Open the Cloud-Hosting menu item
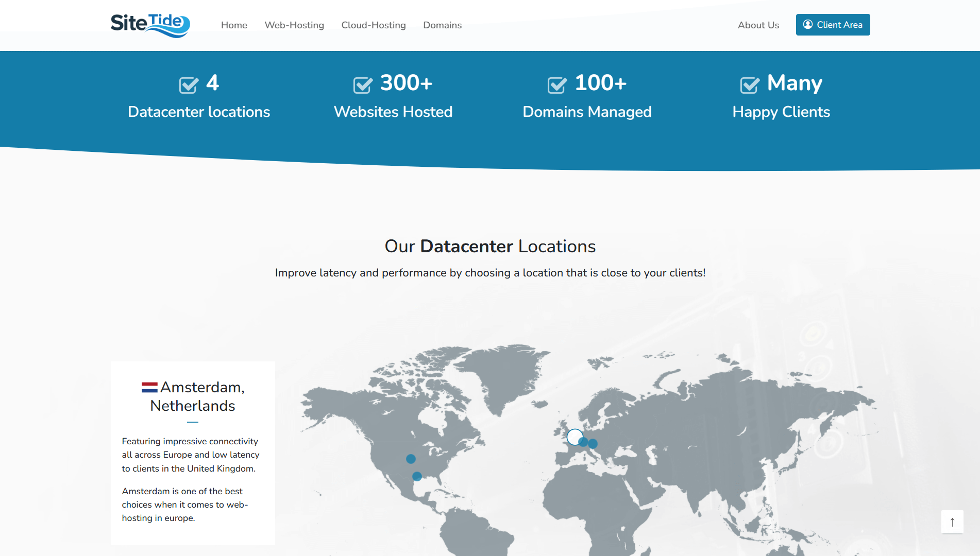This screenshot has height=556, width=980. click(x=374, y=25)
